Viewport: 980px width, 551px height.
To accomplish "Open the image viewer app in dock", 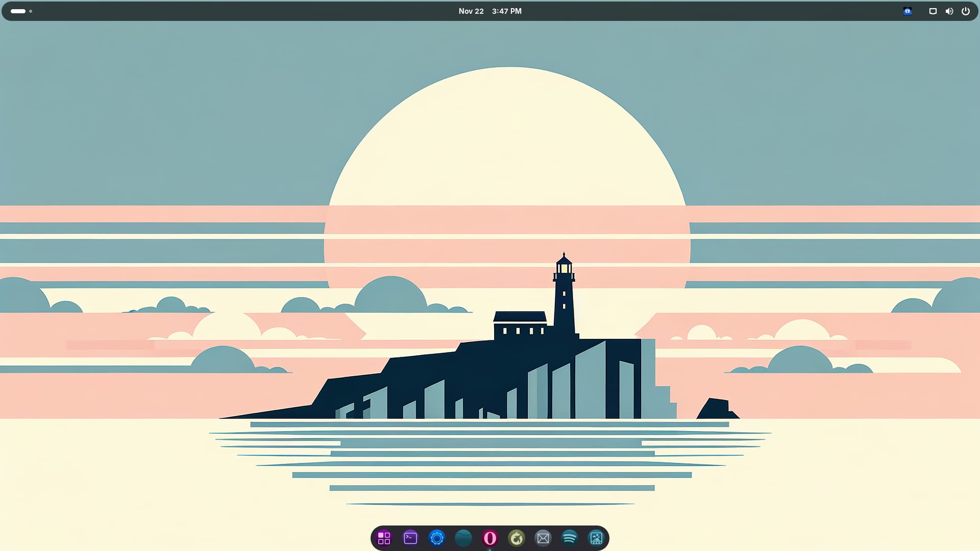I will (x=596, y=538).
